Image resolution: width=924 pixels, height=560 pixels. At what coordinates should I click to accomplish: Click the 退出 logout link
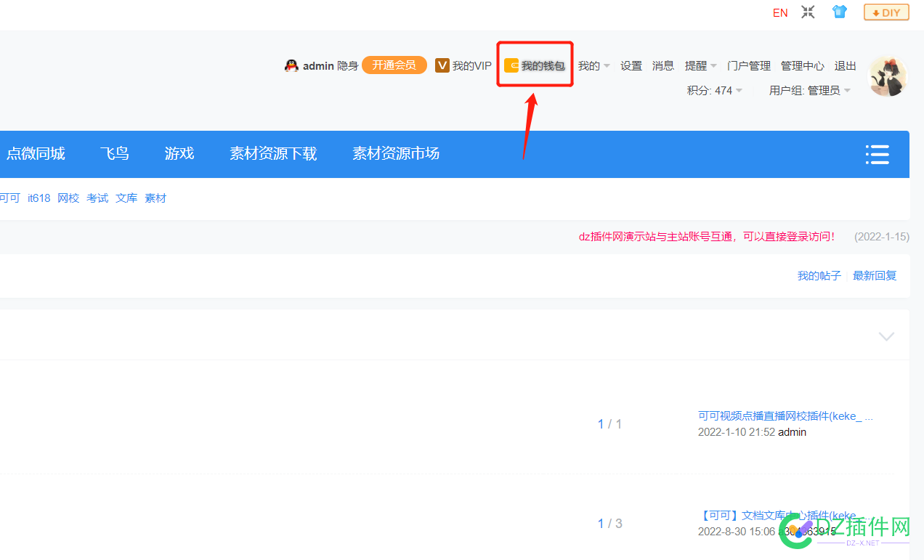[x=845, y=65]
